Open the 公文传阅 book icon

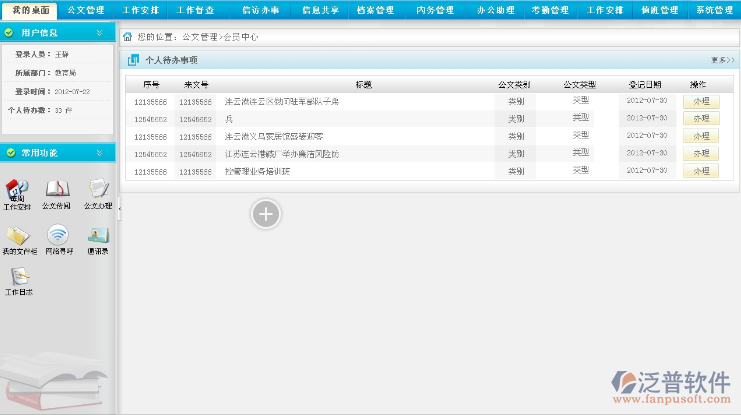point(57,190)
